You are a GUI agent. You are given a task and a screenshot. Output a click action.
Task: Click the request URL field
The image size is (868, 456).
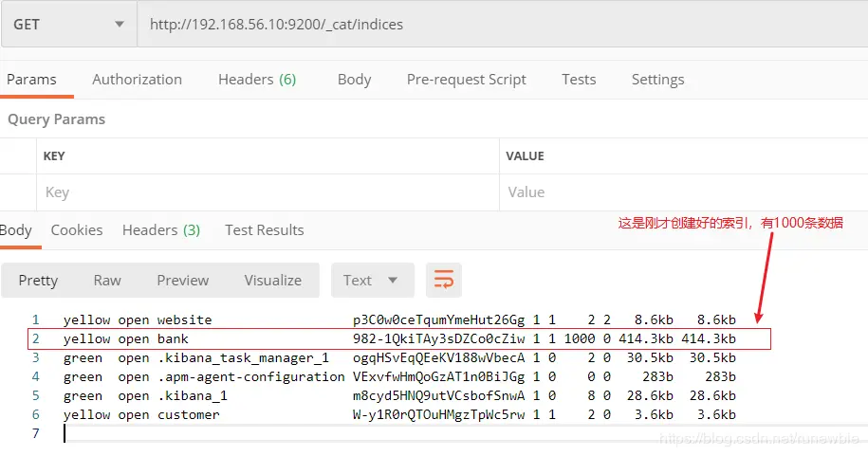(x=493, y=24)
